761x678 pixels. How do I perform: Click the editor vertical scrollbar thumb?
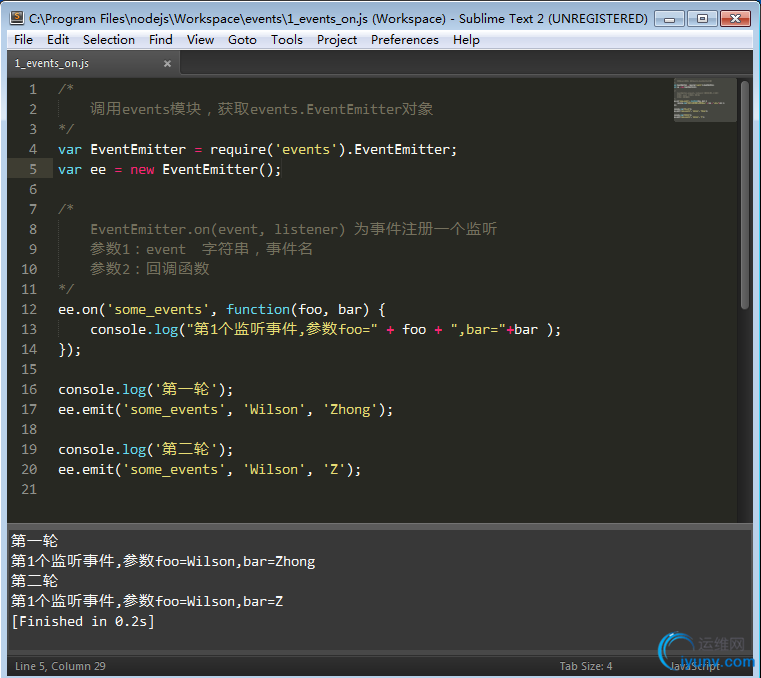[745, 194]
